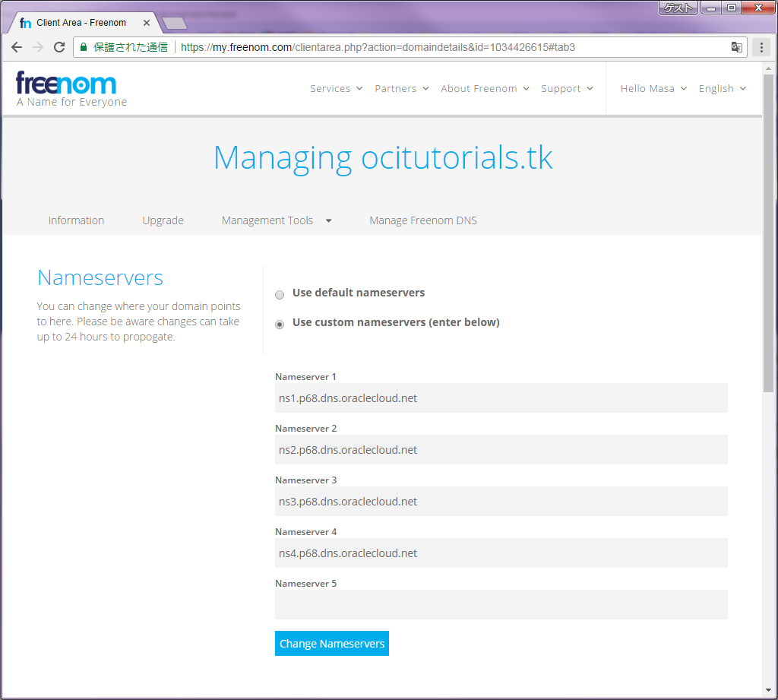Close the Client Area - Freenom tab
The width and height of the screenshot is (778, 700).
pyautogui.click(x=147, y=23)
